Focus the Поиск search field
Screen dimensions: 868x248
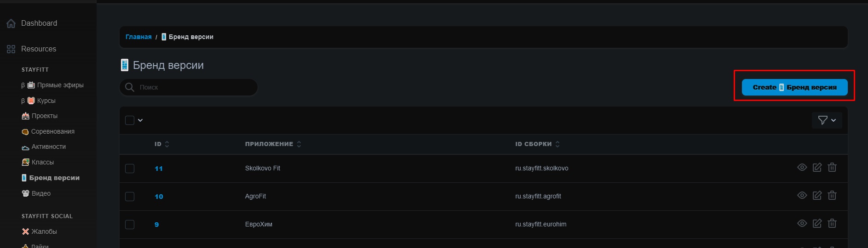pos(193,87)
